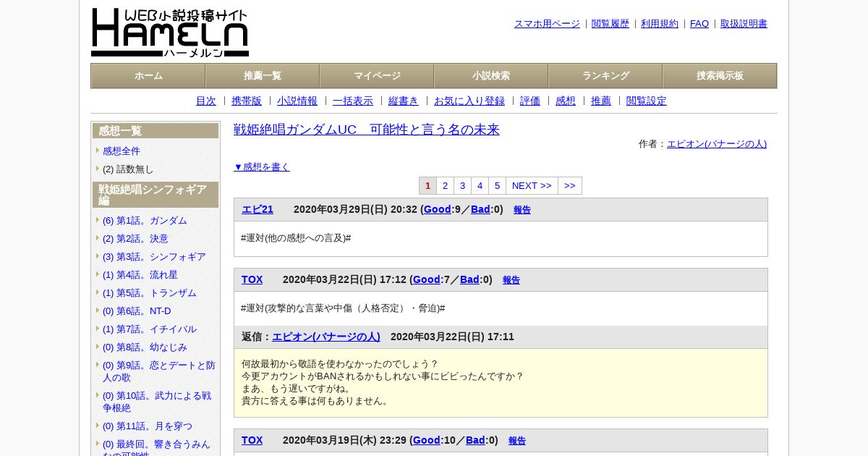Screen dimensions: 868x456
Task: Open the 評価 link
Action: coord(530,101)
